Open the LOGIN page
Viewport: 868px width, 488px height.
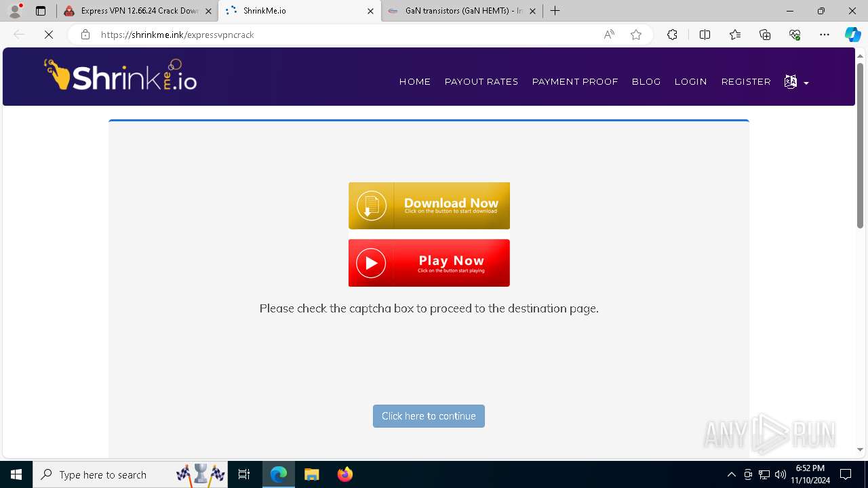tap(690, 81)
